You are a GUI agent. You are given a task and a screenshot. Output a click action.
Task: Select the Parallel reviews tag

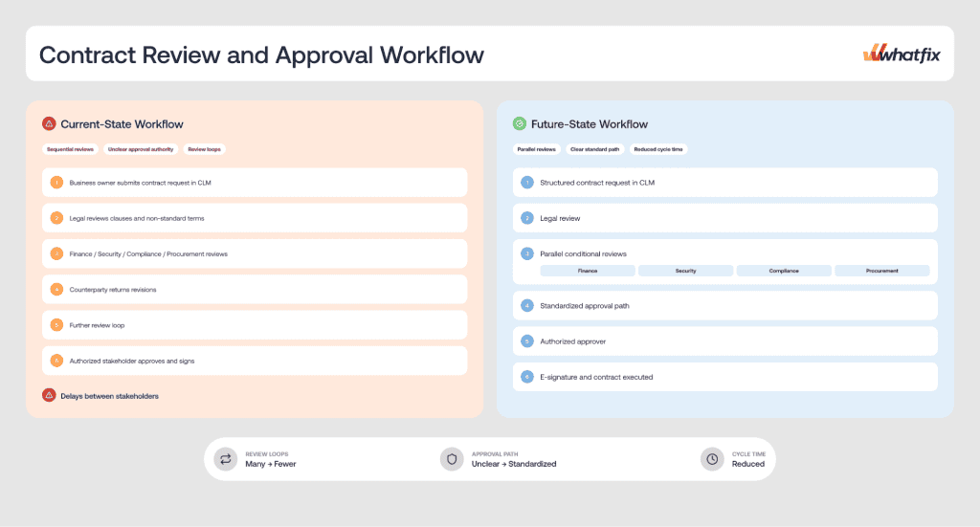pyautogui.click(x=536, y=149)
